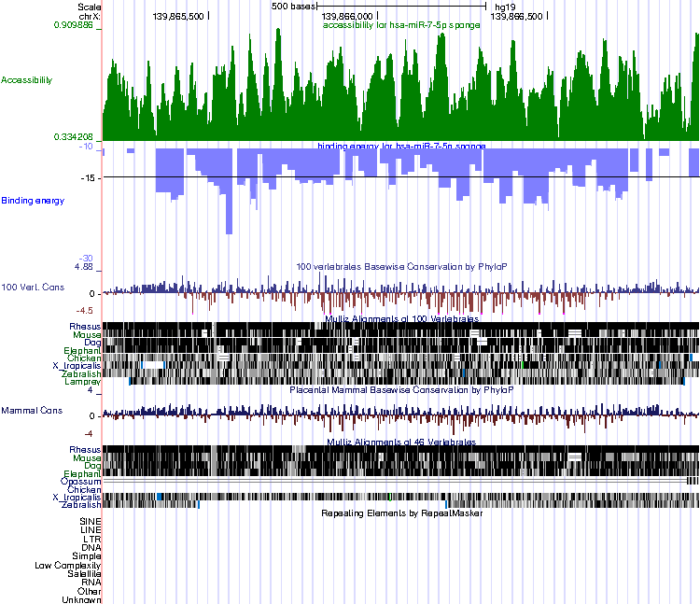Click the Accessibility track label
700x604 pixels.
(26, 80)
